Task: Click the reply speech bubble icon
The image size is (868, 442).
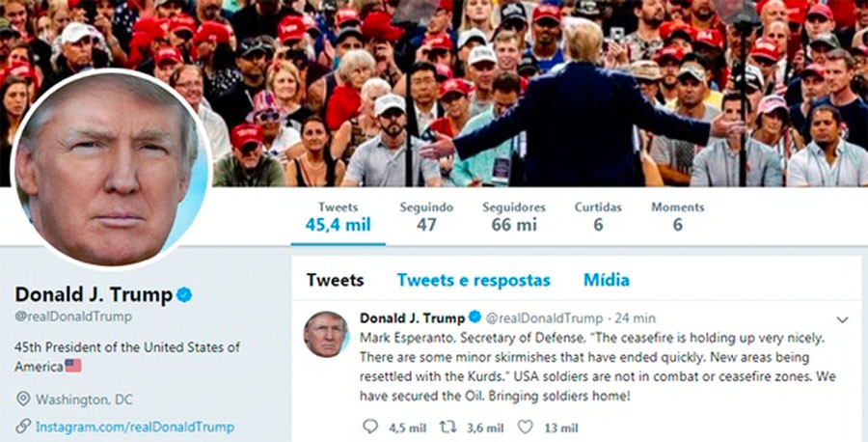Action: 369,427
